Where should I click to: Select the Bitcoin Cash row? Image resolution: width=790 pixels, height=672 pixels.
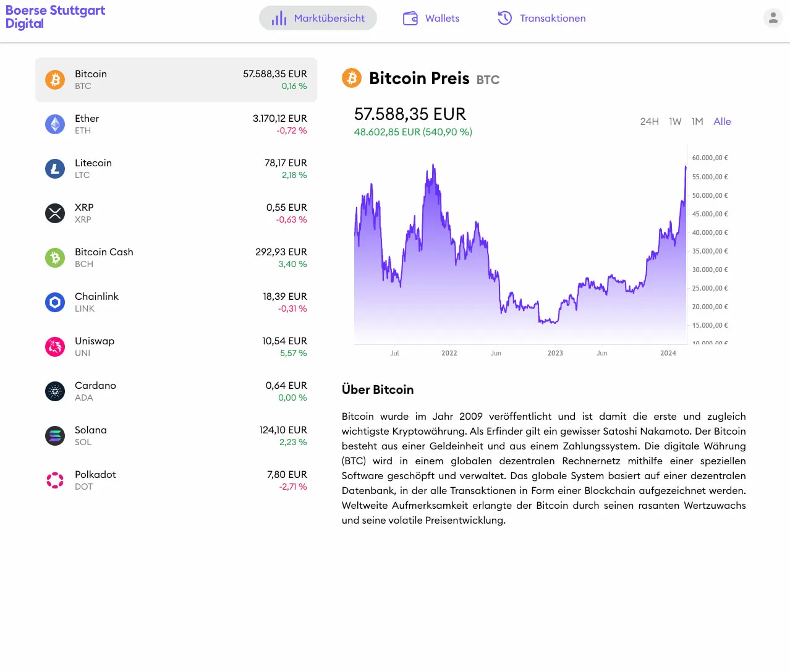click(176, 258)
